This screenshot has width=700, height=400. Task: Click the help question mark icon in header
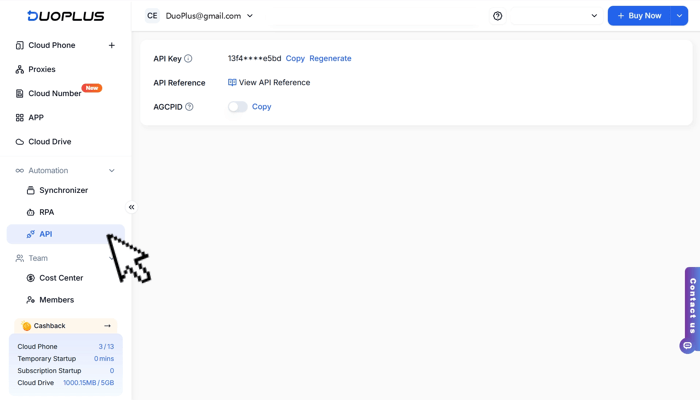point(497,16)
